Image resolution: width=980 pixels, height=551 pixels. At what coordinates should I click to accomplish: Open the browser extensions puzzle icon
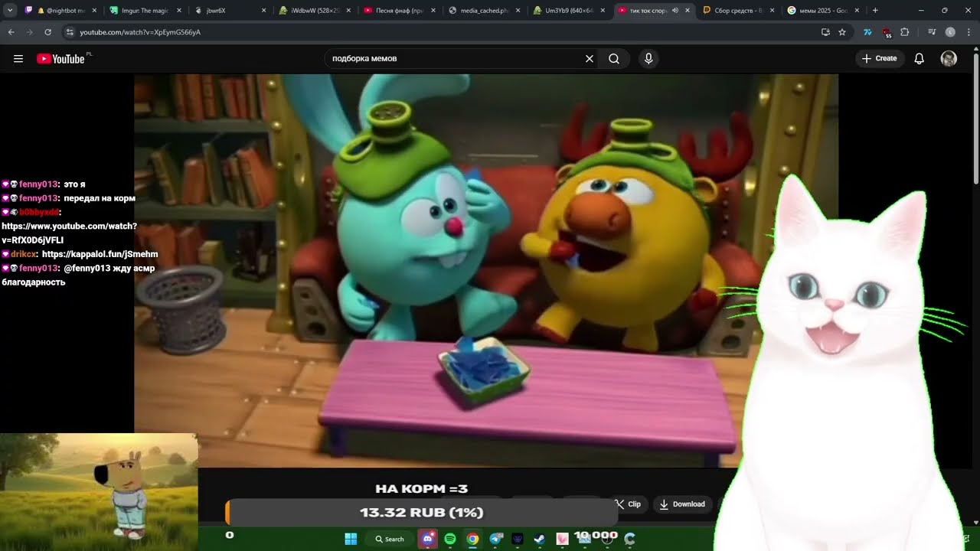(x=905, y=32)
